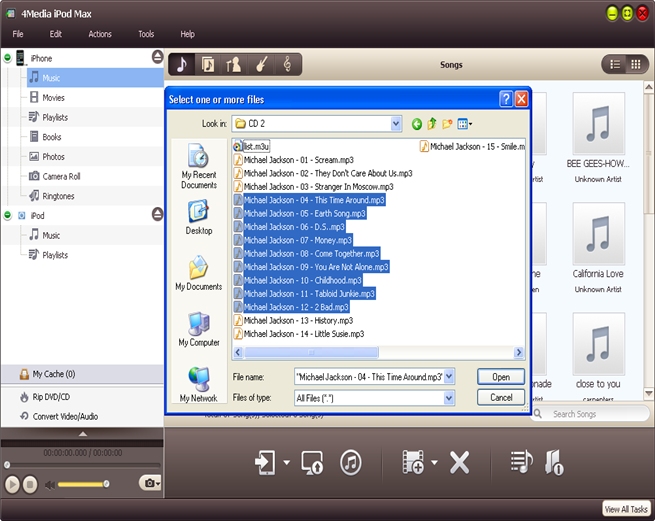Click the music info icon
Screen dimensions: 655x521
[x=554, y=462]
